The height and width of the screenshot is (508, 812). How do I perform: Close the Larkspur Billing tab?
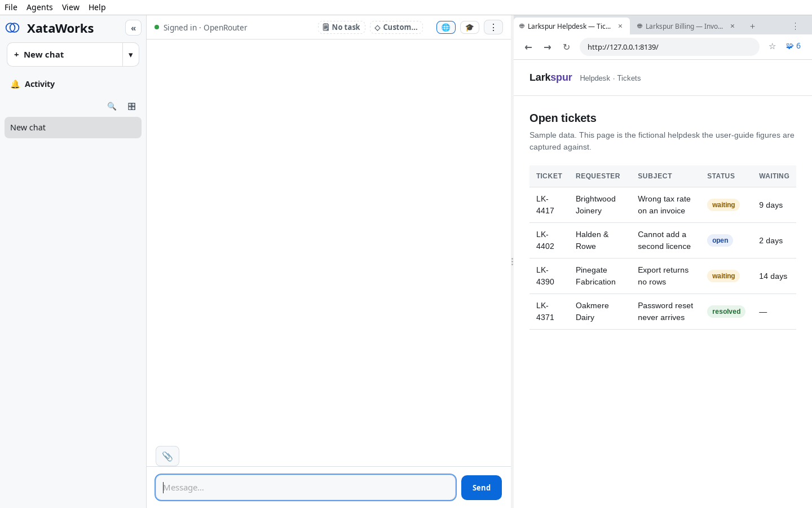pos(732,26)
